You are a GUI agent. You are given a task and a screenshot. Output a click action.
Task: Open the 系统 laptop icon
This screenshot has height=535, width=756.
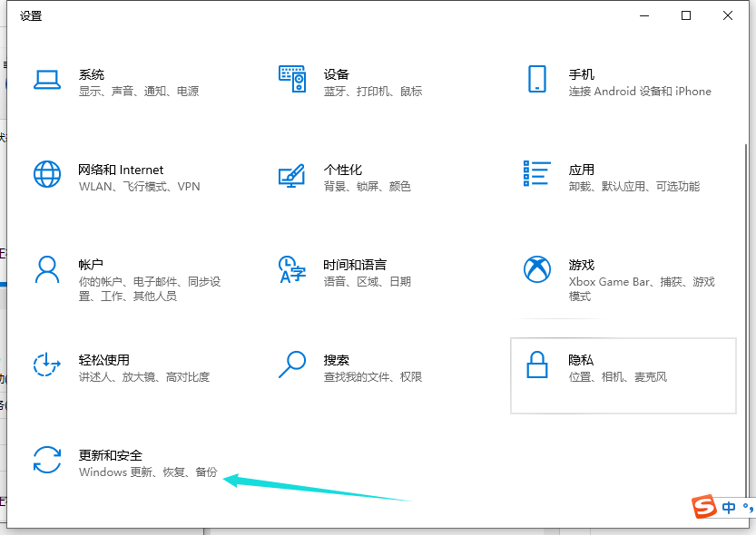pyautogui.click(x=47, y=80)
